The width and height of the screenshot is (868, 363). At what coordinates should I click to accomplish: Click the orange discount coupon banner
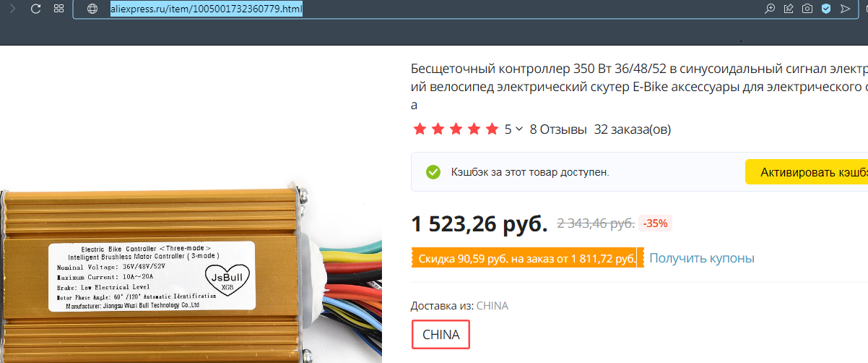[x=526, y=258]
